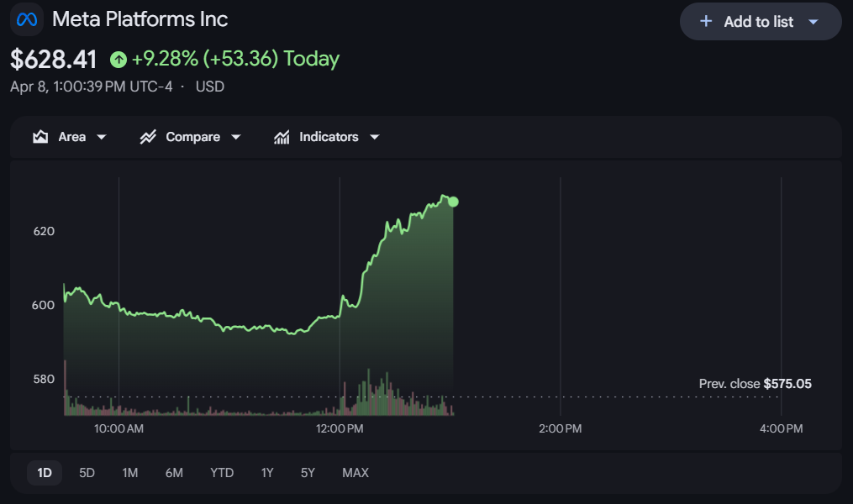Show the 1M time range chart
The height and width of the screenshot is (504, 853).
point(130,473)
